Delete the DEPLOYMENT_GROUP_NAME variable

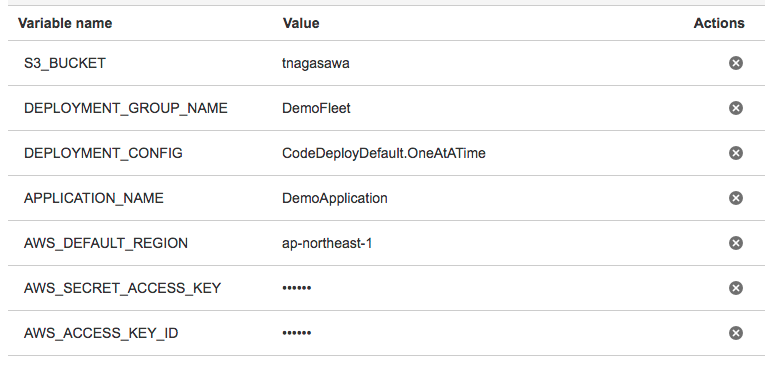pyautogui.click(x=736, y=108)
